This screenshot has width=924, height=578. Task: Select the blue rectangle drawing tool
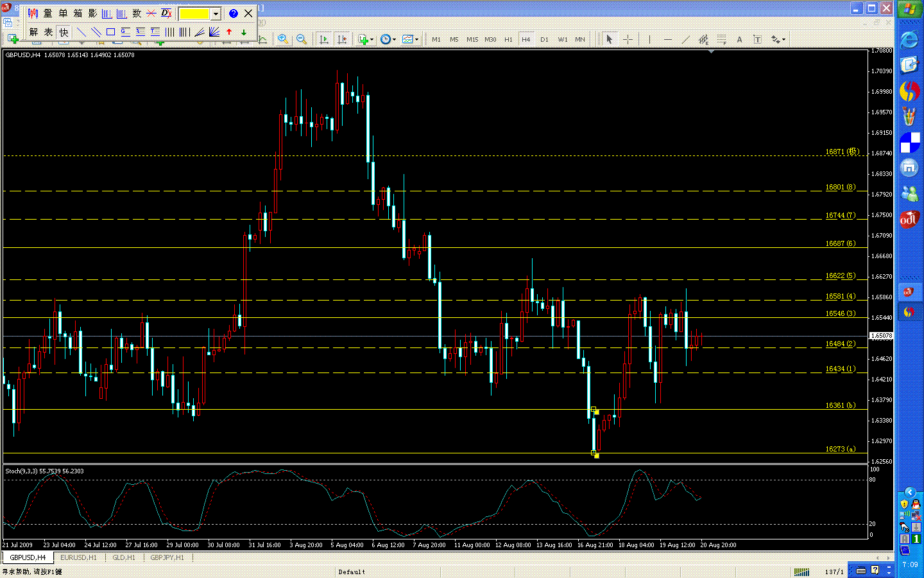(x=110, y=32)
